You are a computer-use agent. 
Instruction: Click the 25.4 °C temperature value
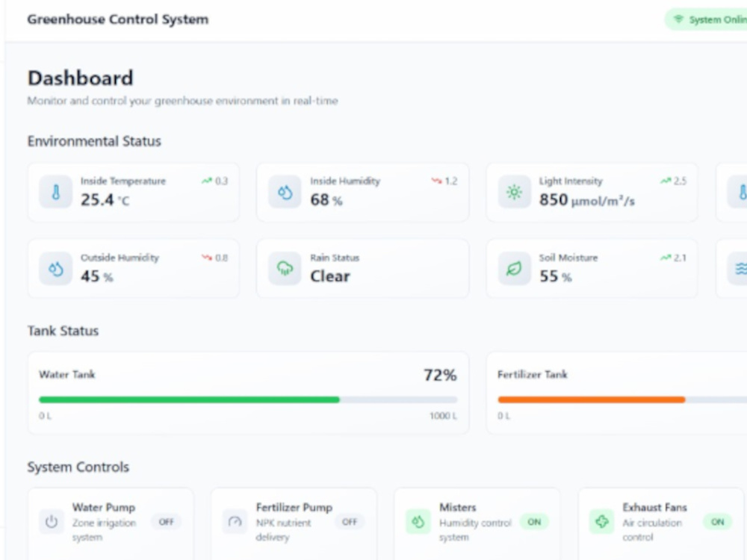pos(105,200)
